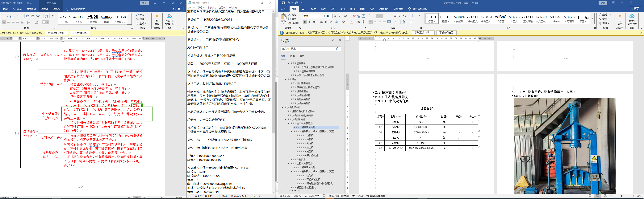Toggle subscript formatting with x₂

point(327,22)
